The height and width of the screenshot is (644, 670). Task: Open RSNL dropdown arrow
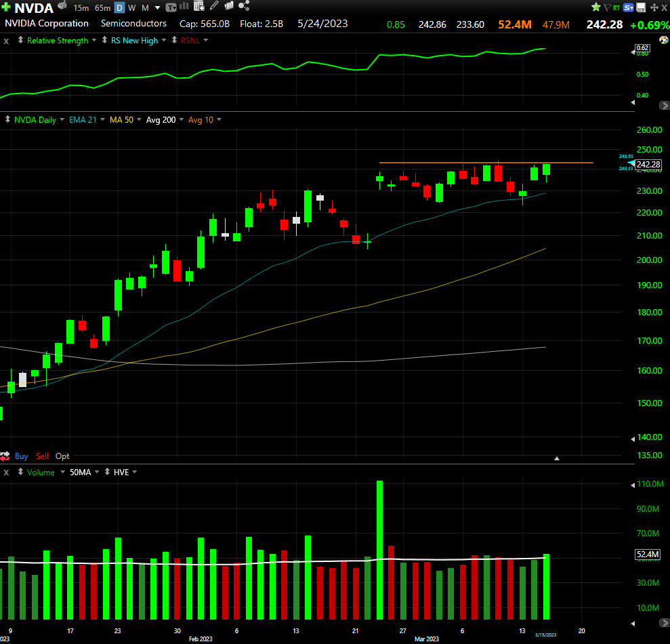206,40
